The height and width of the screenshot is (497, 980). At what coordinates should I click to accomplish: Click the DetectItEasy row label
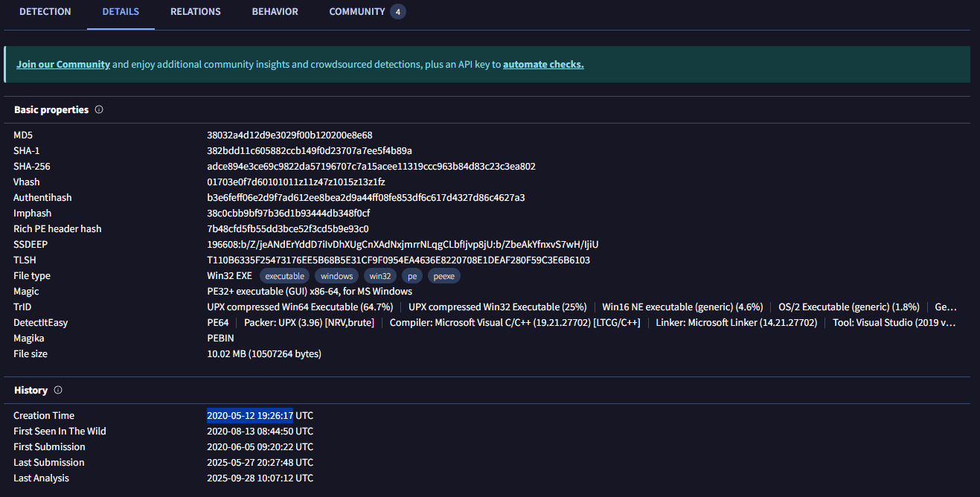pyautogui.click(x=41, y=322)
